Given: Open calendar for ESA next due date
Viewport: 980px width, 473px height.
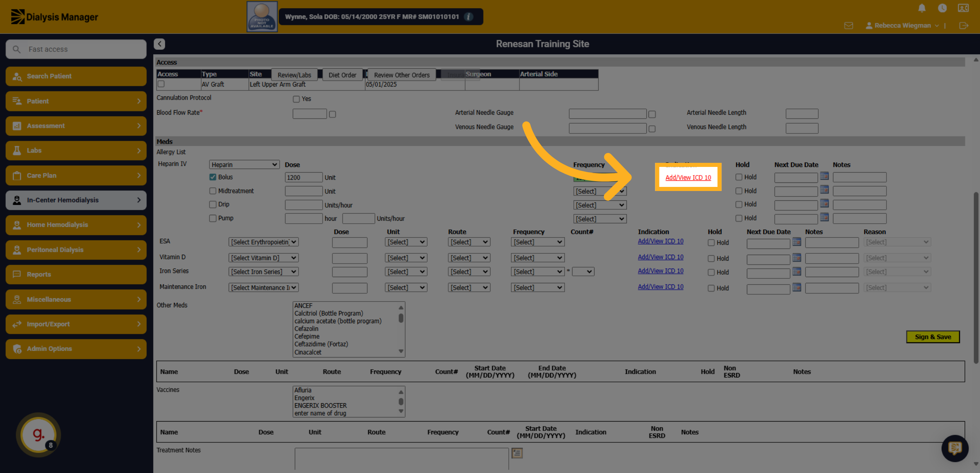Looking at the screenshot, I should pos(797,242).
